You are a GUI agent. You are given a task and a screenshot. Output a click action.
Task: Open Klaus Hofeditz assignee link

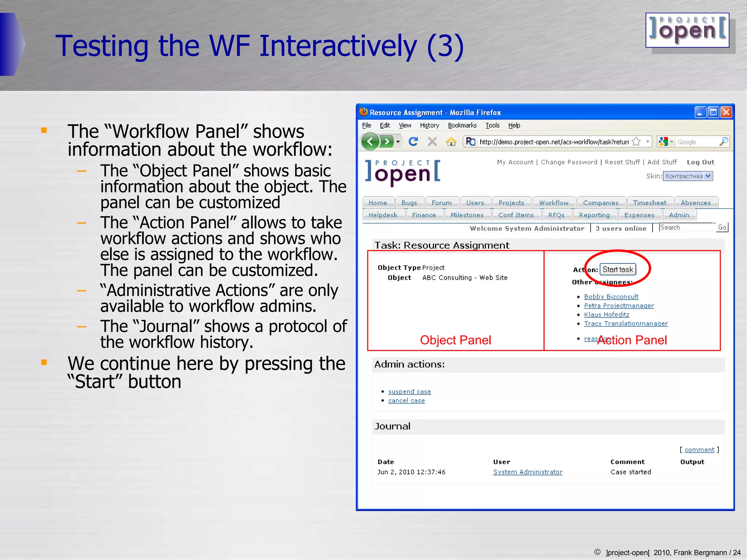click(607, 315)
